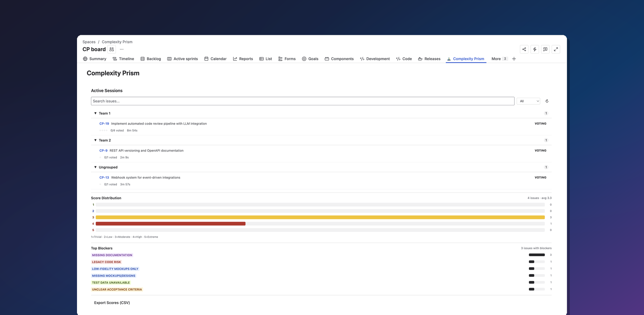644x315 pixels.
Task: Open issue CP-19 link
Action: pos(104,124)
